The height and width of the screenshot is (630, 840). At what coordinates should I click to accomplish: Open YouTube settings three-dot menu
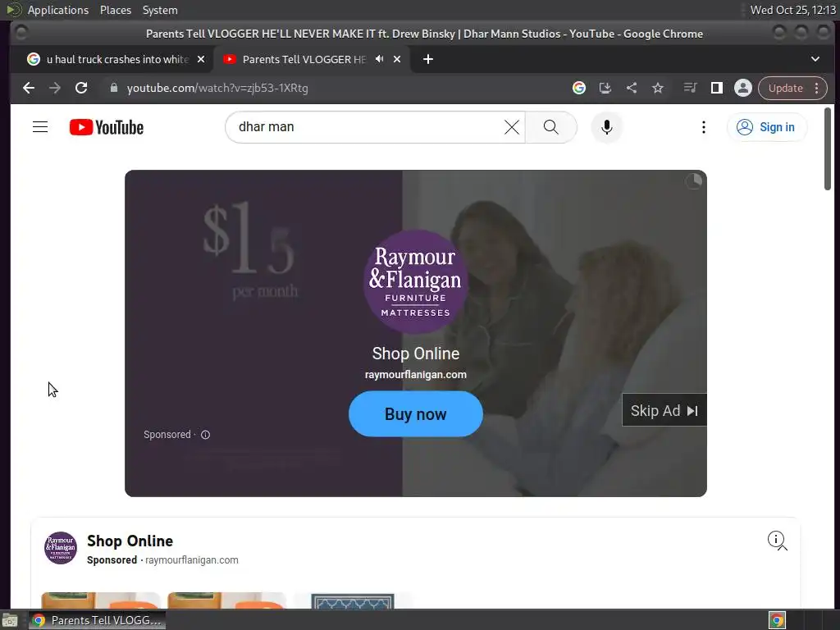coord(704,127)
